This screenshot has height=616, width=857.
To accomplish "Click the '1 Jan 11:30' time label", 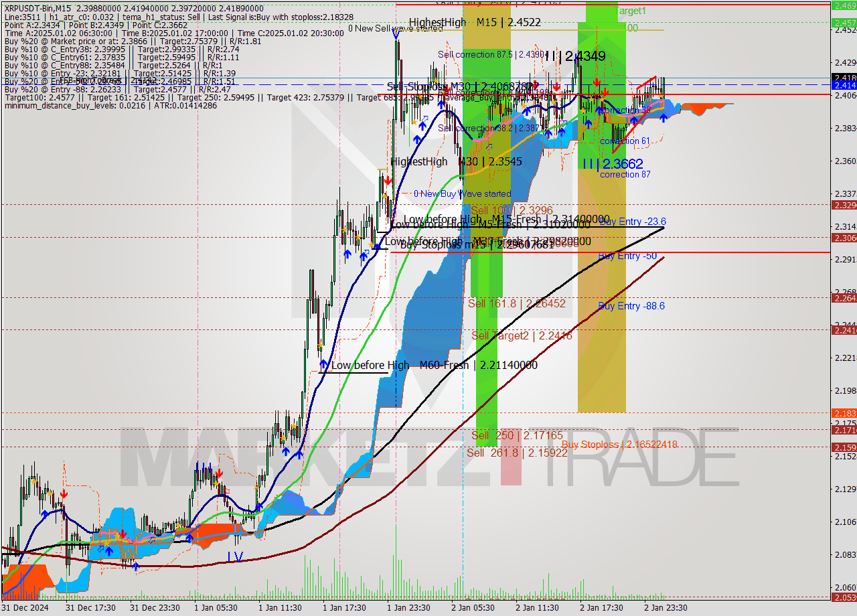I will (x=281, y=608).
